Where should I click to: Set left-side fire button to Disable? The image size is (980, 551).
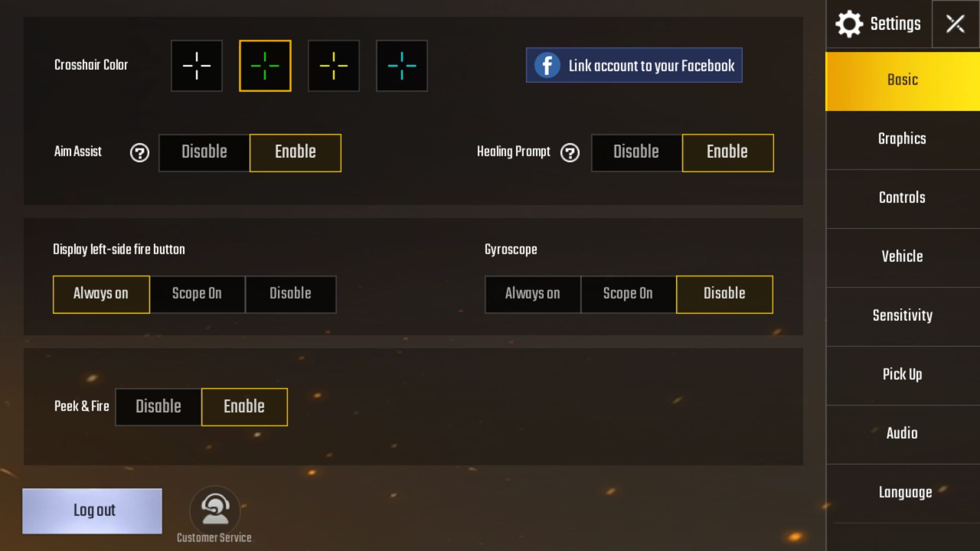290,293
